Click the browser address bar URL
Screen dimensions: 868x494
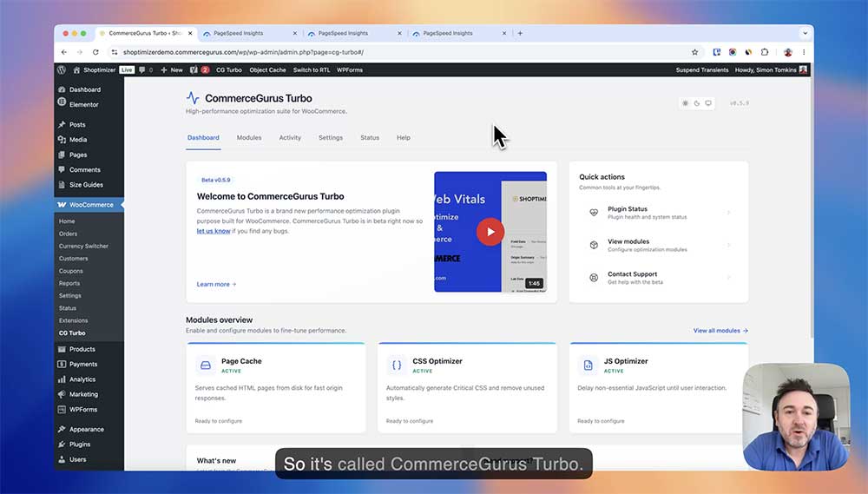click(x=244, y=52)
